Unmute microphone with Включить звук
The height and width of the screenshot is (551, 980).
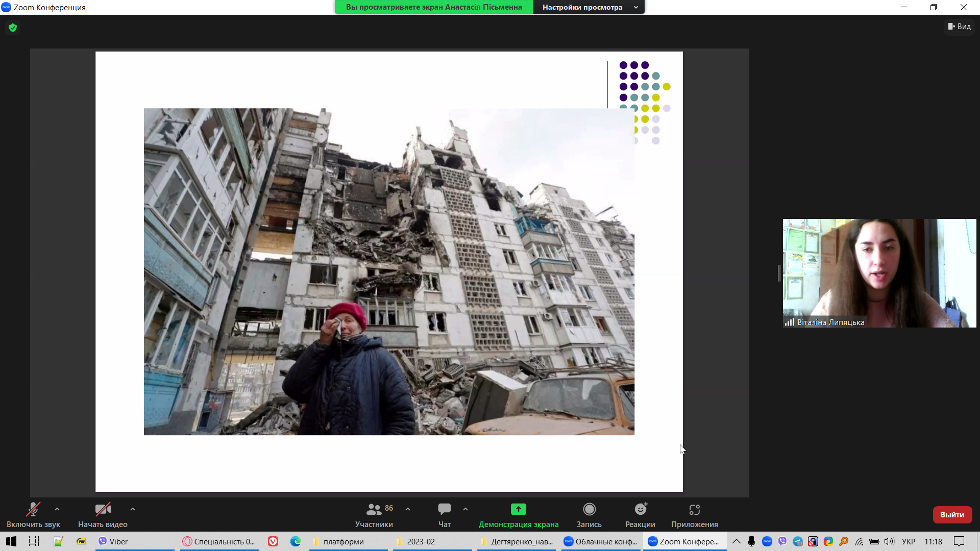[33, 510]
